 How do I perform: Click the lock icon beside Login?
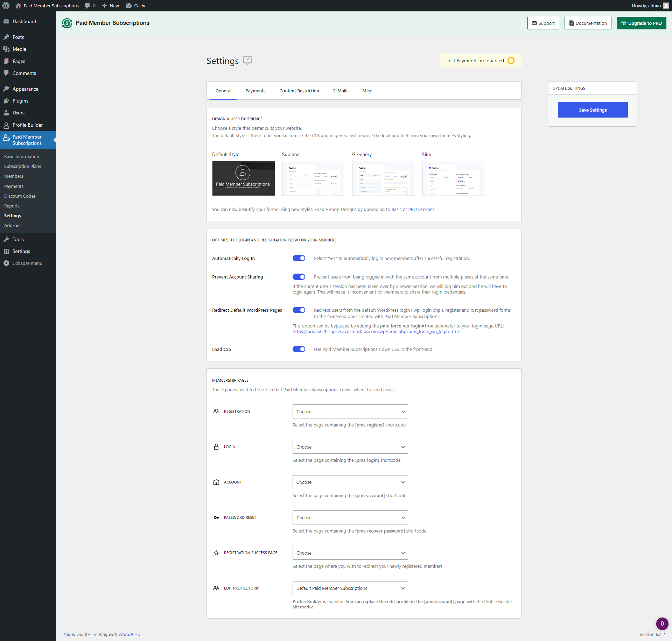click(x=216, y=447)
